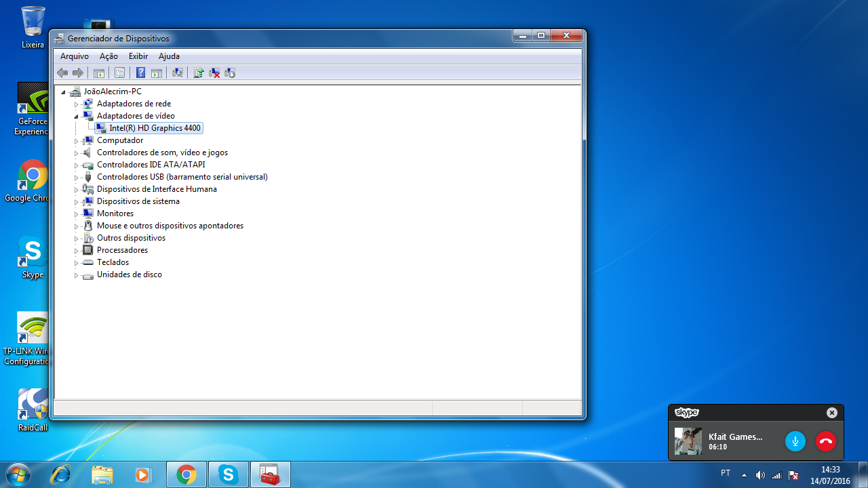This screenshot has height=488, width=868.
Task: Toggle the show/hide action pane icon
Action: point(156,73)
